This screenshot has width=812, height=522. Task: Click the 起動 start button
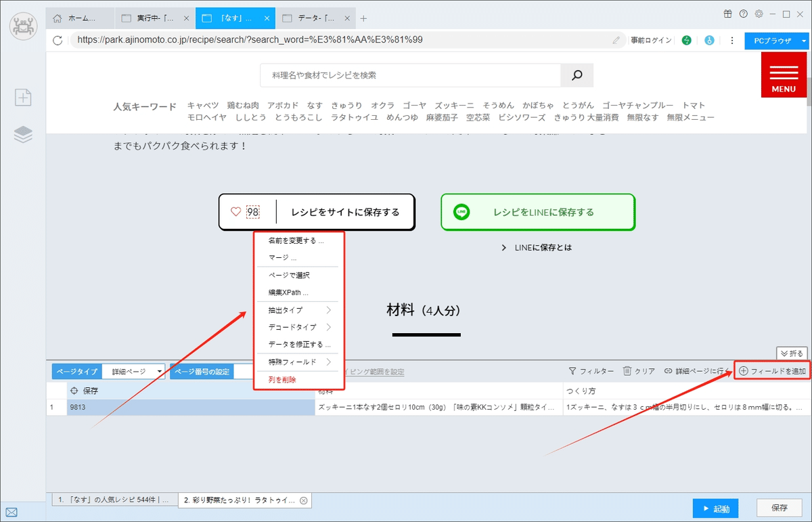click(x=715, y=508)
